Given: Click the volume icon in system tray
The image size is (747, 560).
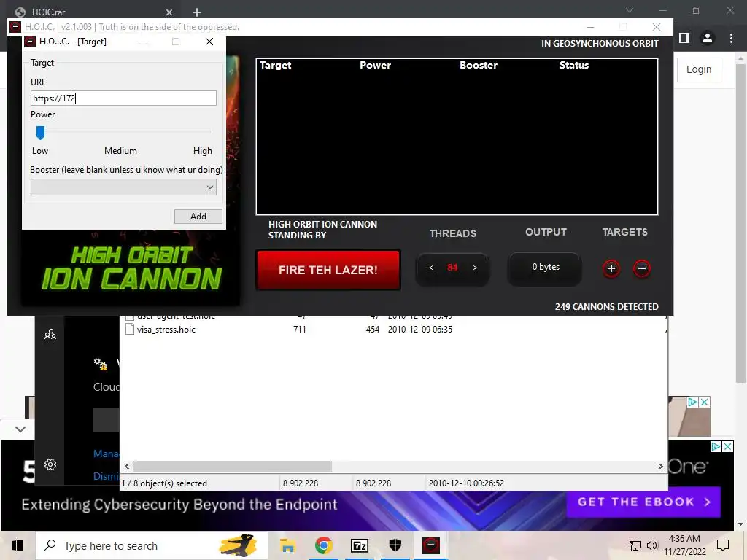Looking at the screenshot, I should pos(652,545).
